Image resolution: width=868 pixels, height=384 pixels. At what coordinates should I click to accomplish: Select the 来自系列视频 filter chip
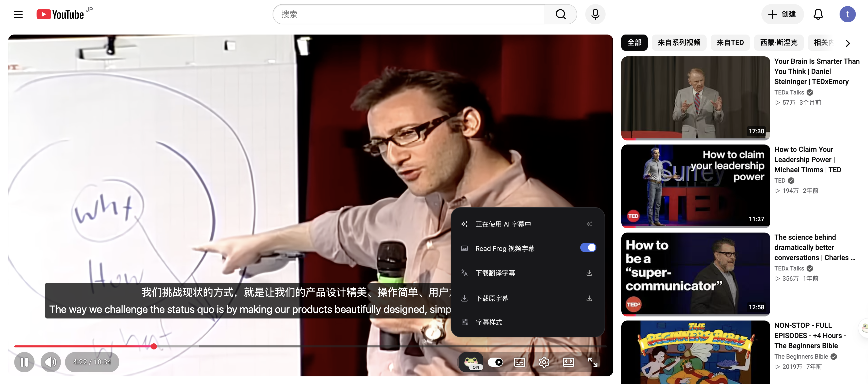point(679,42)
